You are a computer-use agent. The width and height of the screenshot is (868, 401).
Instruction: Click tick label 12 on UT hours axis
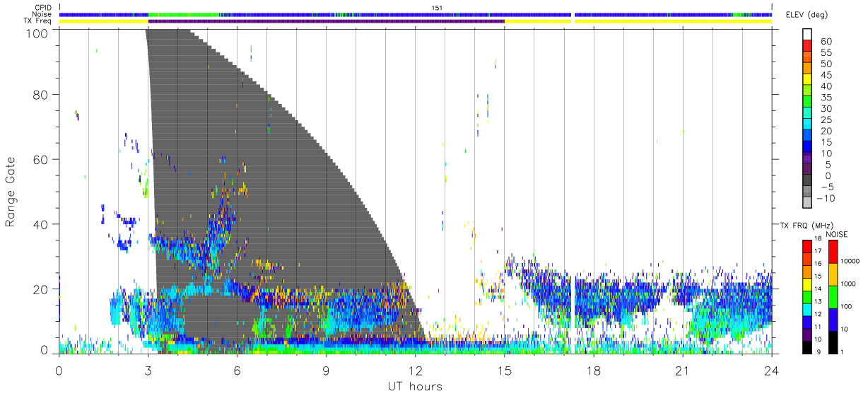tap(416, 370)
